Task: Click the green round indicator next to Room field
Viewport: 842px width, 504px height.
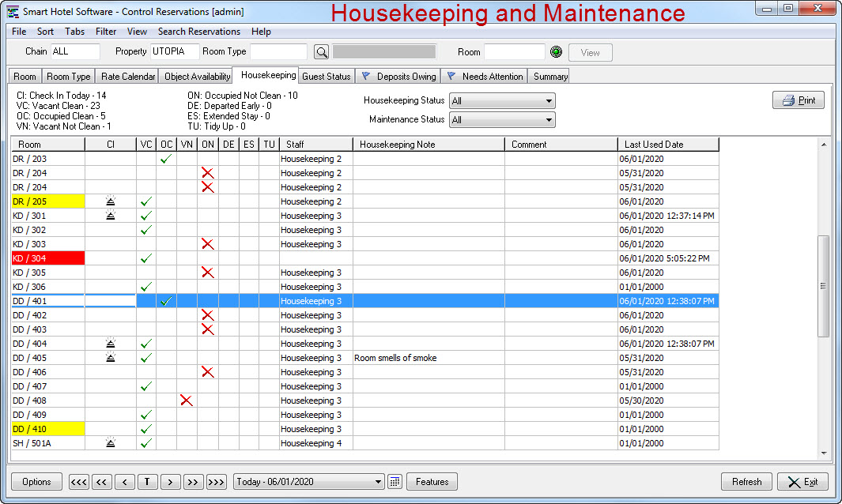Action: click(x=556, y=51)
